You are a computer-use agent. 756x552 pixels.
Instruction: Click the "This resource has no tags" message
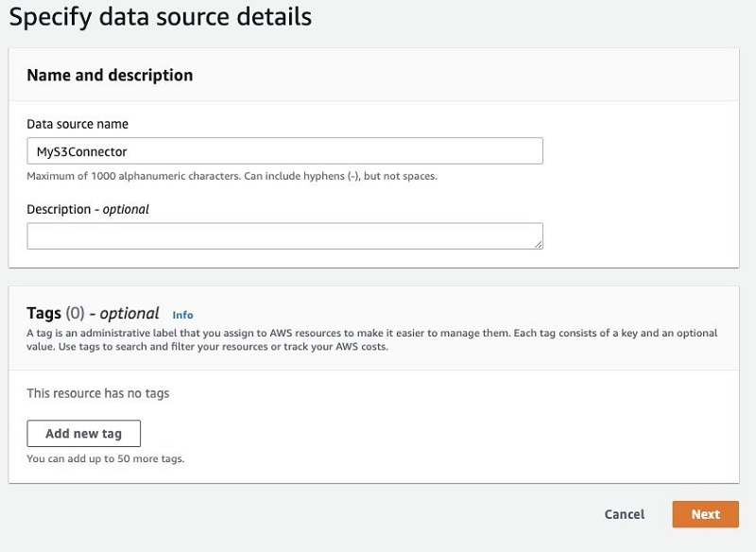click(x=98, y=393)
